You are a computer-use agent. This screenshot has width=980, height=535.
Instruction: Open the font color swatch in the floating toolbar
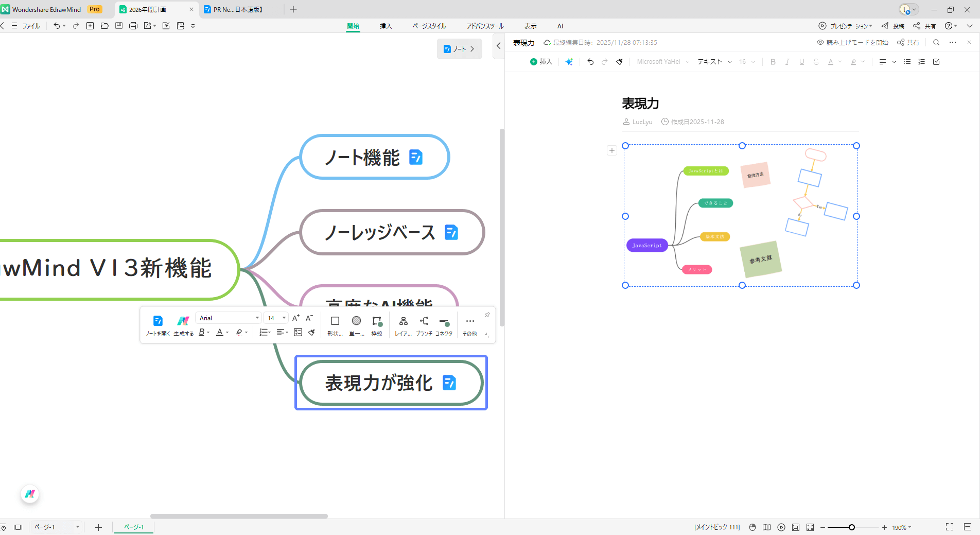(x=221, y=332)
